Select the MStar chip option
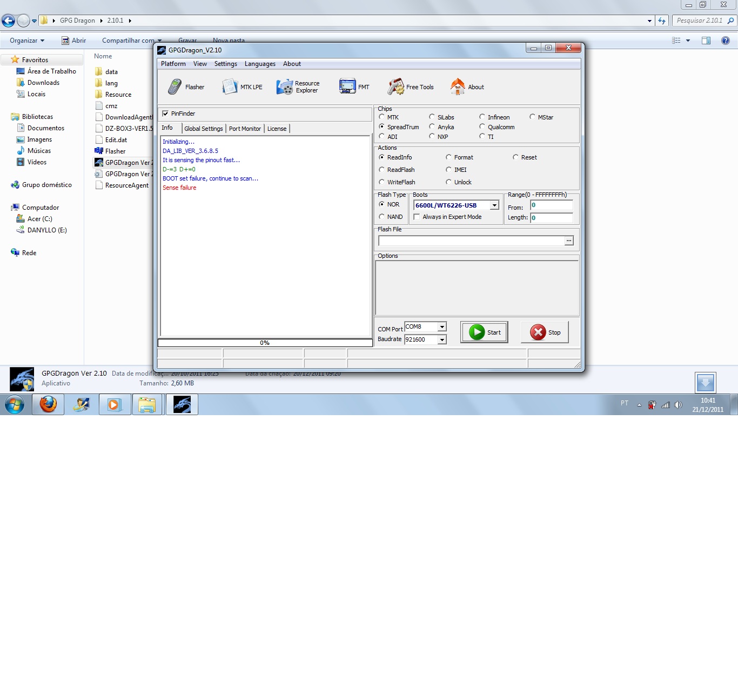738x700 pixels. [x=532, y=117]
